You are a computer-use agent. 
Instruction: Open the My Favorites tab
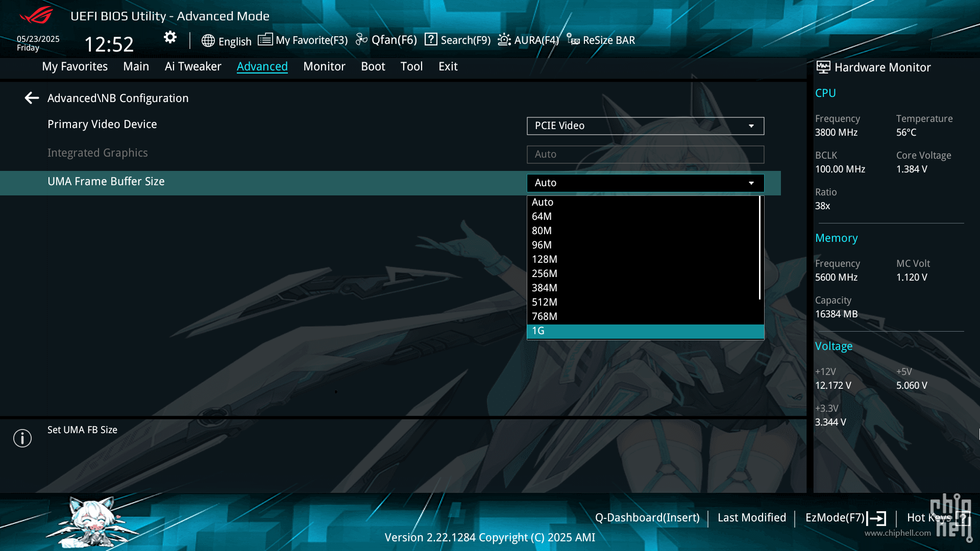[75, 66]
